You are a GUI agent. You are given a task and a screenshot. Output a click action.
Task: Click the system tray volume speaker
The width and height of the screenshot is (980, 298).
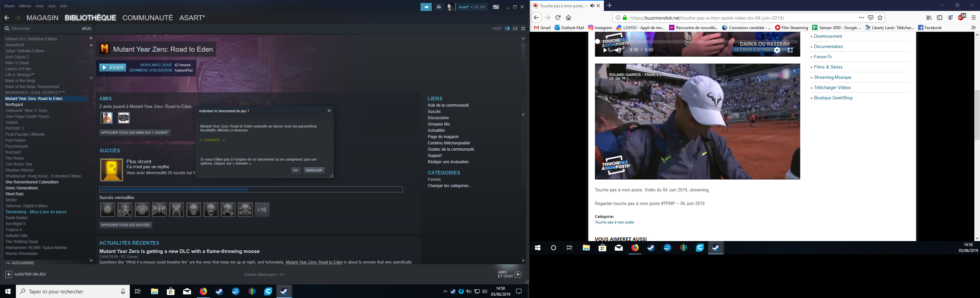tap(485, 291)
